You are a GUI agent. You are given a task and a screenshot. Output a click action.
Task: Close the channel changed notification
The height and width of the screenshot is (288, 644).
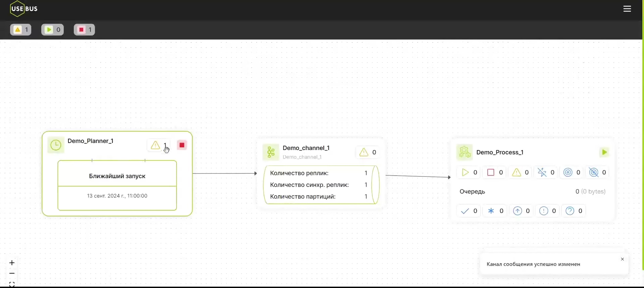pos(623,259)
